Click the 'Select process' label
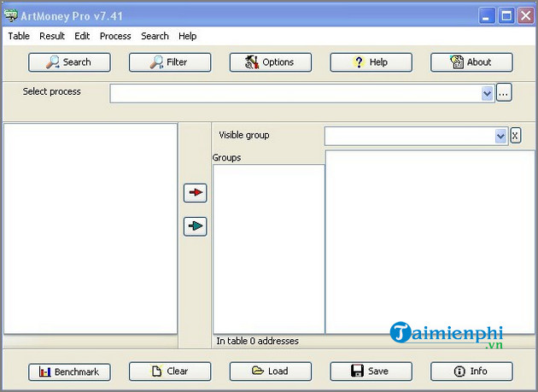This screenshot has width=538, height=392. pos(52,91)
